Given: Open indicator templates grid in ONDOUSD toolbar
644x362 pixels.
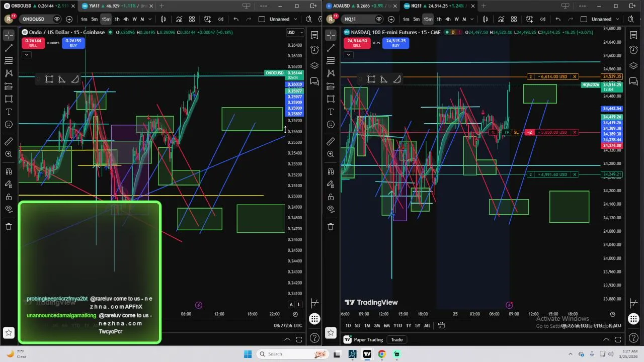Looking at the screenshot, I should (192, 19).
